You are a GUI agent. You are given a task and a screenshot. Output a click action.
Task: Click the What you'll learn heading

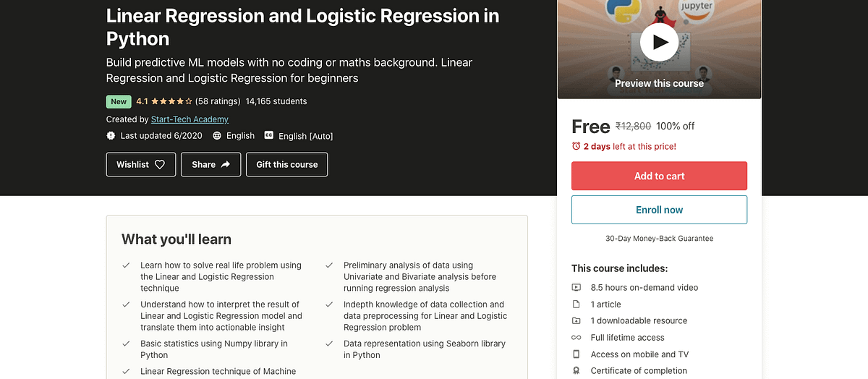click(176, 239)
